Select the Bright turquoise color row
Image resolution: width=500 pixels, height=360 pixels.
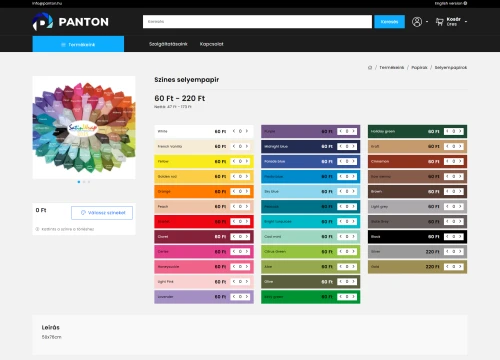311,222
